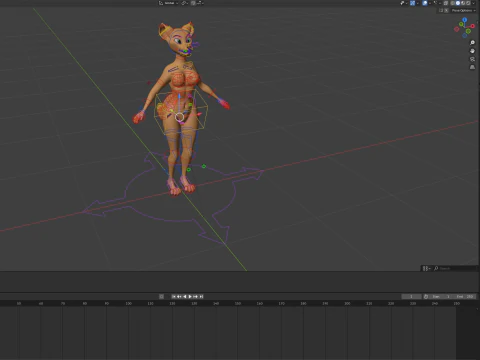
Task: Toggle the camera view button
Action: click(x=472, y=59)
